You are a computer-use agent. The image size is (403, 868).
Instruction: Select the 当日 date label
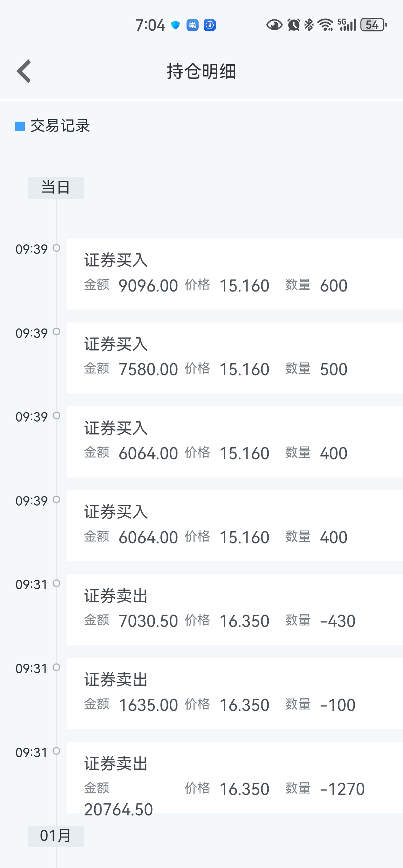[56, 188]
